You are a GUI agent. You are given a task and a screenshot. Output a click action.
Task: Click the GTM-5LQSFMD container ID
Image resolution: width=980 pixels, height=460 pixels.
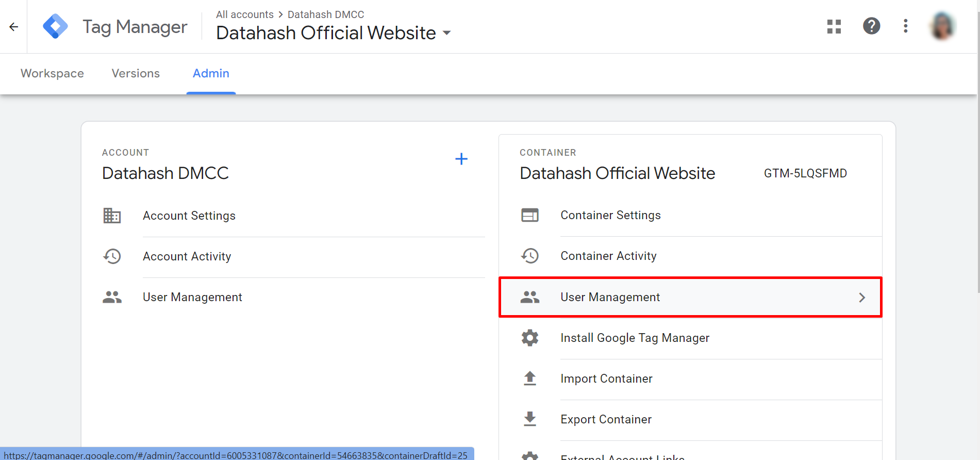805,173
